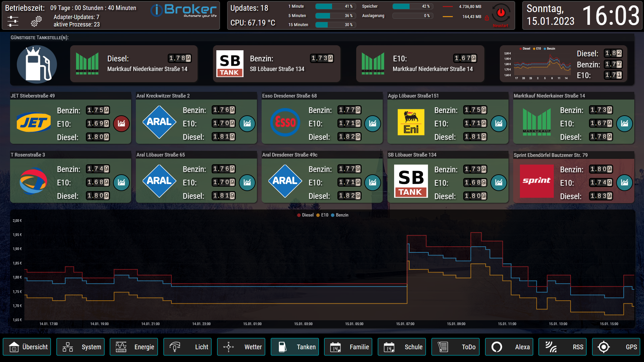Screen dimensions: 644x362
Task: Click Aral logo at Kreckwitzer Straße 2
Action: click(159, 122)
